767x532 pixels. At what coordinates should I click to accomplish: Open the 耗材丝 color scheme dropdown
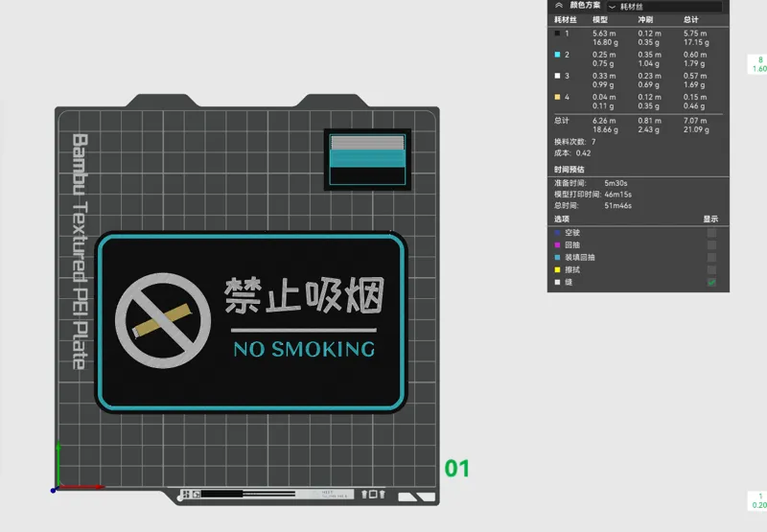pos(664,7)
